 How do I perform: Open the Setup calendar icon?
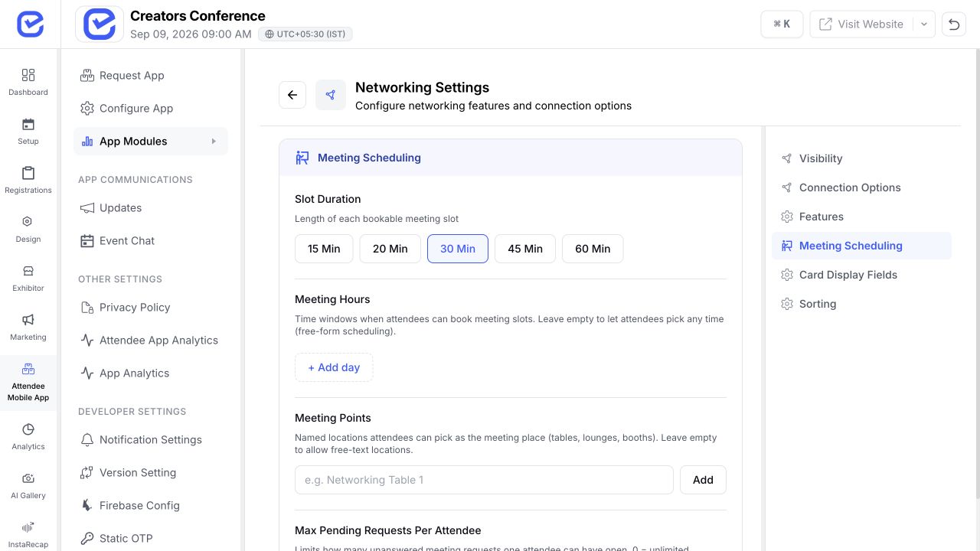pyautogui.click(x=28, y=125)
